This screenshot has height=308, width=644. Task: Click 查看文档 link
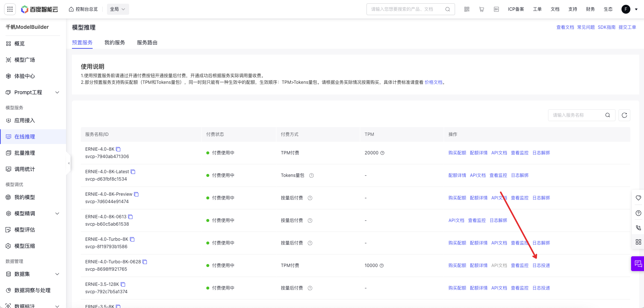(565, 27)
